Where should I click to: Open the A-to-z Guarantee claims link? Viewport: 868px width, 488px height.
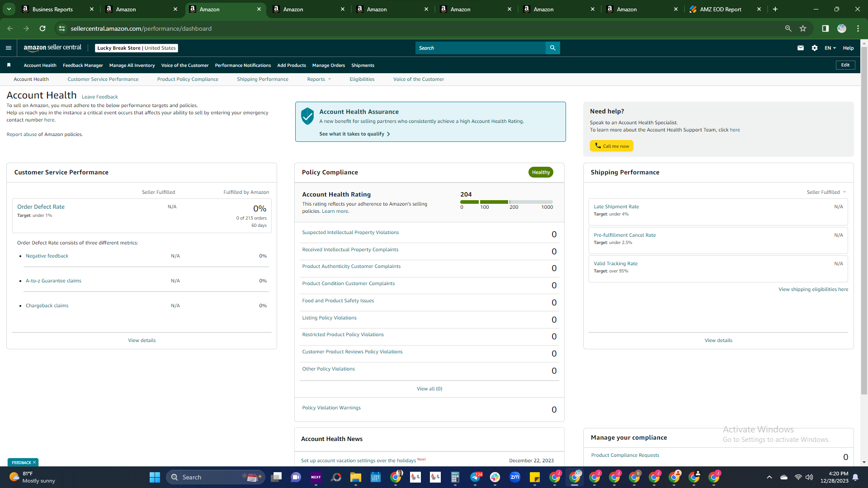(x=53, y=281)
